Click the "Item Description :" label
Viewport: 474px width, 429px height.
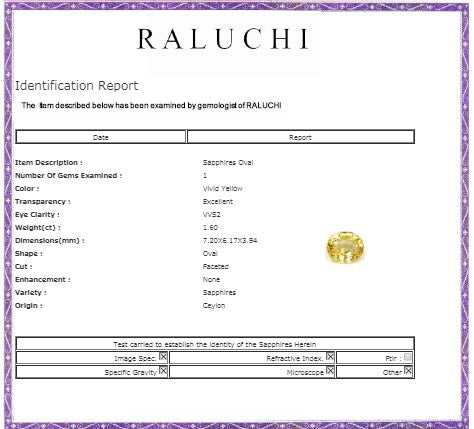pyautogui.click(x=49, y=163)
